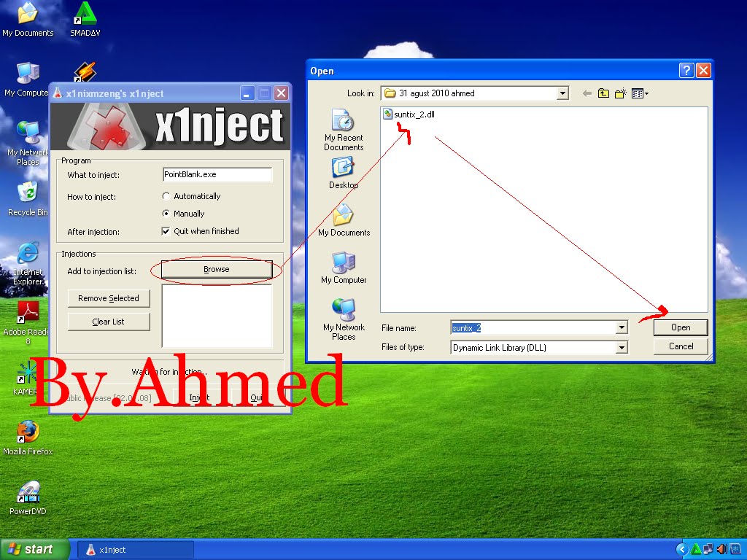Open My Network Places desktop icon
747x560 pixels.
click(28, 143)
